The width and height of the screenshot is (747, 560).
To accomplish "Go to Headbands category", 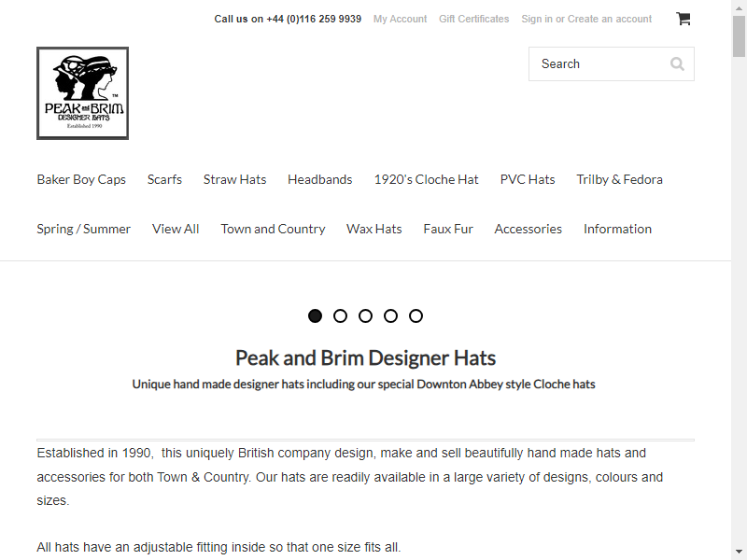I will click(320, 179).
